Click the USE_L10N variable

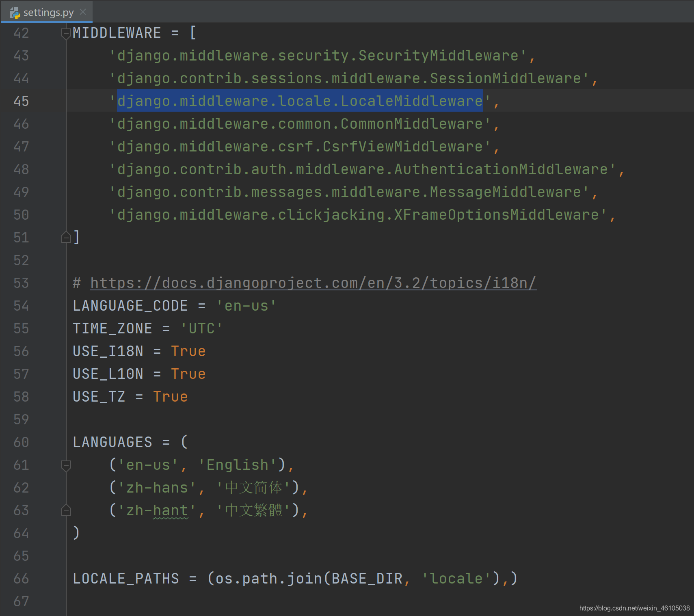pyautogui.click(x=108, y=374)
